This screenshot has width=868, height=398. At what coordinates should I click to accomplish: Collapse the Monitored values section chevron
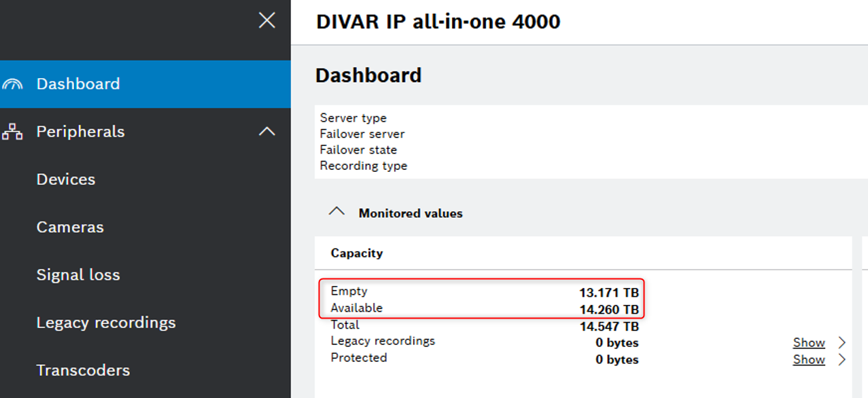pyautogui.click(x=336, y=212)
